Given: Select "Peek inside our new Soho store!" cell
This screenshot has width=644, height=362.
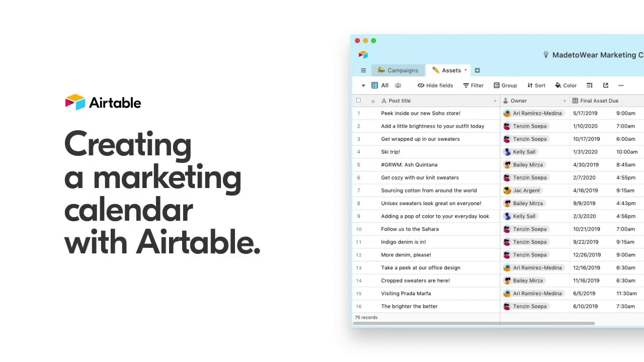Looking at the screenshot, I should 421,113.
